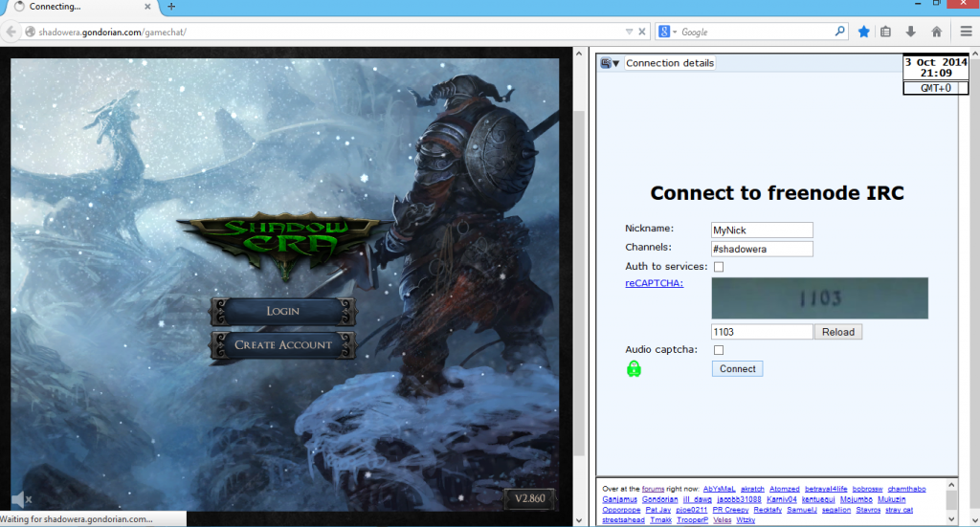Click the Channels input field

(x=762, y=249)
